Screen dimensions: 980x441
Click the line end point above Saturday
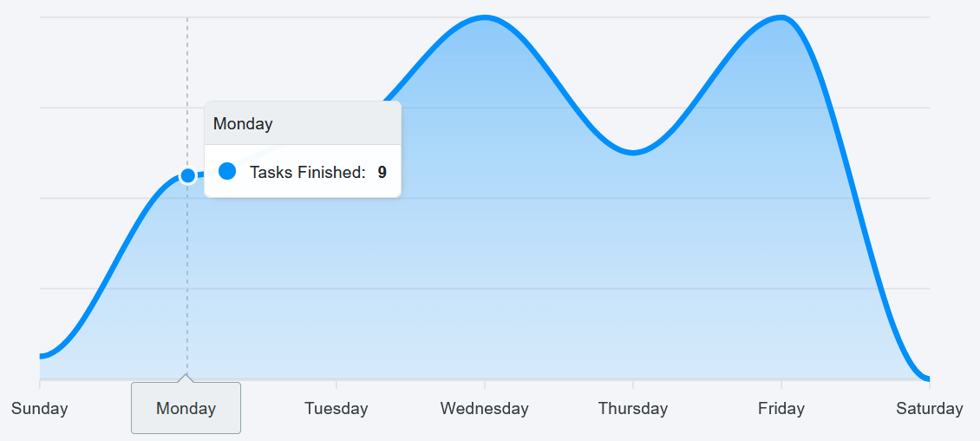click(927, 378)
